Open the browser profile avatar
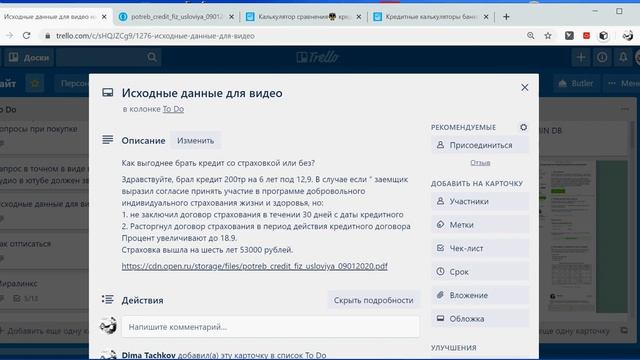 [627, 36]
